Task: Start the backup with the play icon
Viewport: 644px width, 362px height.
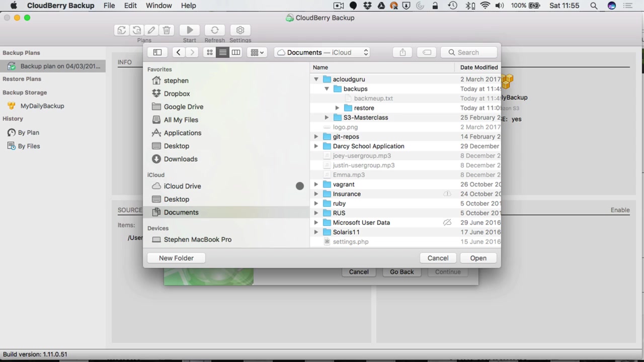Action: click(190, 31)
